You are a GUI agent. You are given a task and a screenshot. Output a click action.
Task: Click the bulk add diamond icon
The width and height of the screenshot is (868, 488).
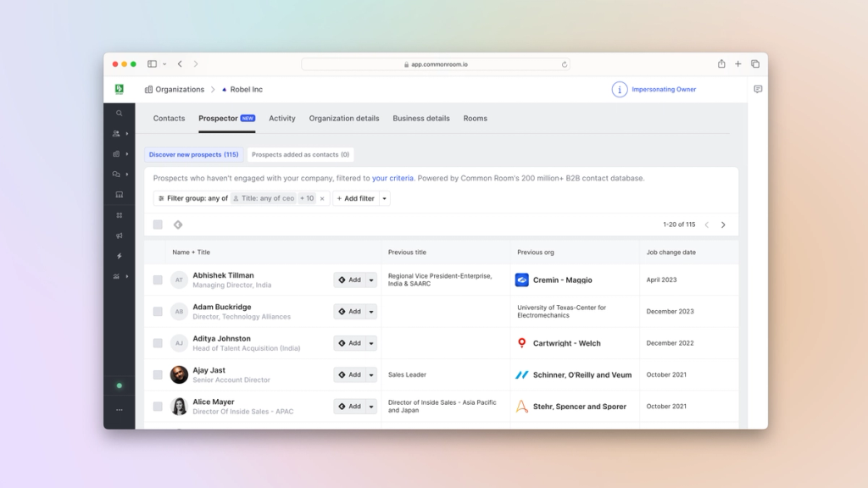pos(178,225)
